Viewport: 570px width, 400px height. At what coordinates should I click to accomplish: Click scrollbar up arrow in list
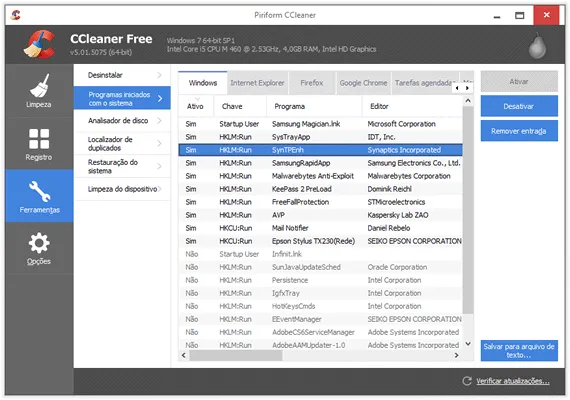[468, 101]
